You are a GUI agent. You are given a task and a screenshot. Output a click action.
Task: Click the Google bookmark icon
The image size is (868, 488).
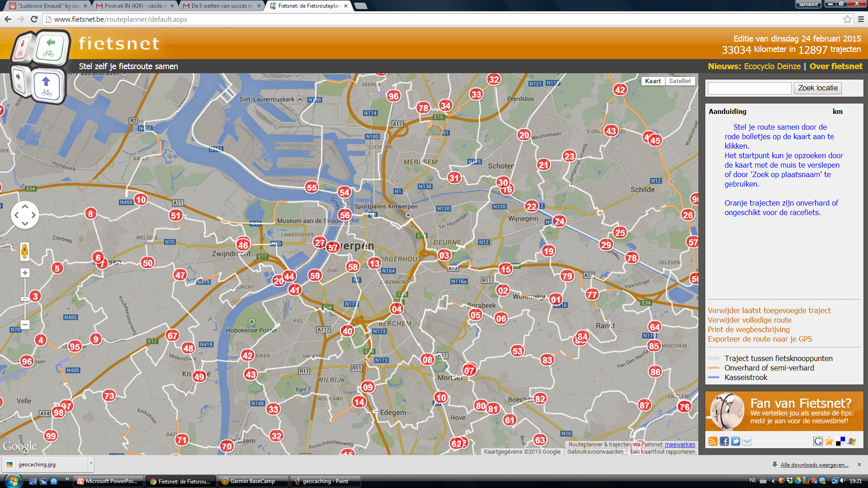click(x=818, y=441)
